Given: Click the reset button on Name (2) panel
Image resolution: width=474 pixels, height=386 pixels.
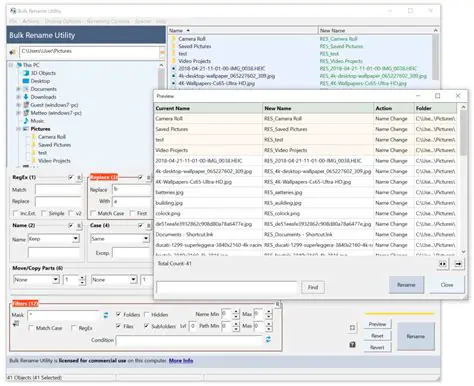Looking at the screenshot, I should (79, 226).
